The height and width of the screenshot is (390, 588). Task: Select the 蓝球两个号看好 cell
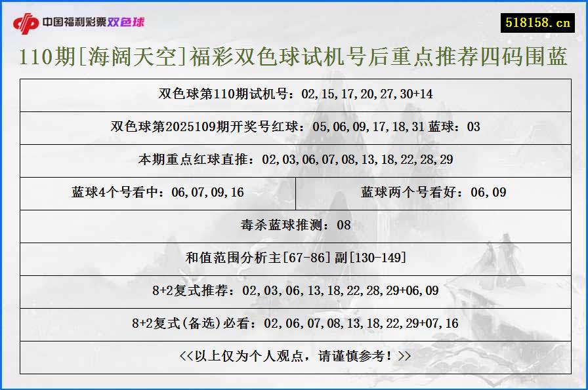pyautogui.click(x=433, y=193)
